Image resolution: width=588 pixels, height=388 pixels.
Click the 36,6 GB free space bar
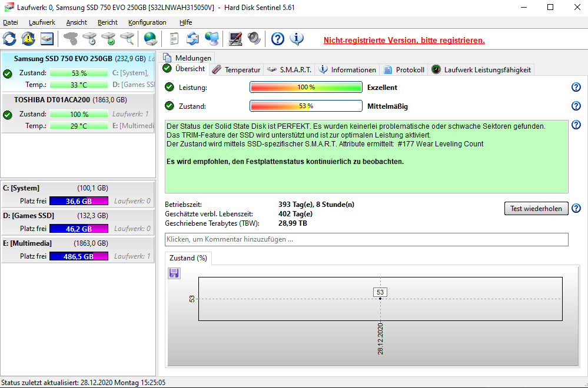(x=79, y=201)
